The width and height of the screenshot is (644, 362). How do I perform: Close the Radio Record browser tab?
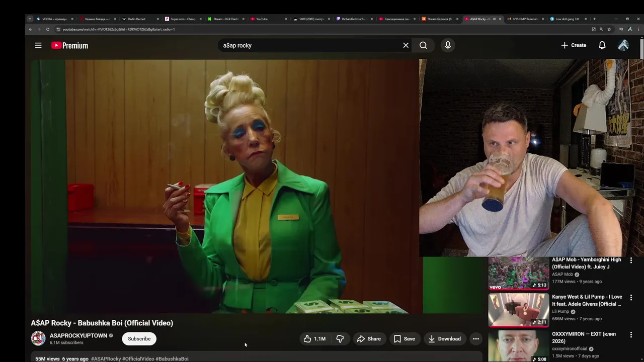pyautogui.click(x=158, y=19)
